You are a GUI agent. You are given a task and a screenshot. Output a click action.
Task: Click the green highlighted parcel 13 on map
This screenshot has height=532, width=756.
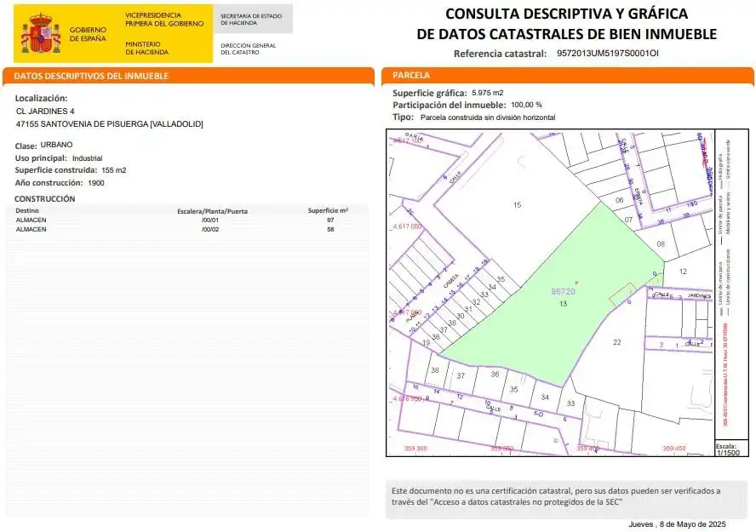click(x=563, y=304)
